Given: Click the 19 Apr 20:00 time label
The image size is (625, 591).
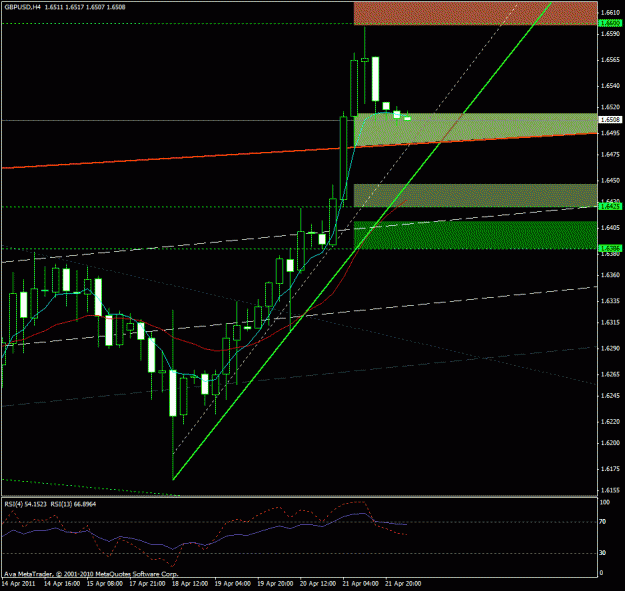Looking at the screenshot, I should [275, 584].
